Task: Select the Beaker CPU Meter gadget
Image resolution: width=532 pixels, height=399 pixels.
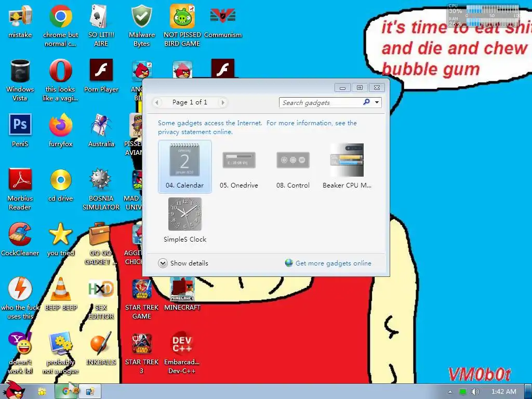Action: [x=347, y=166]
